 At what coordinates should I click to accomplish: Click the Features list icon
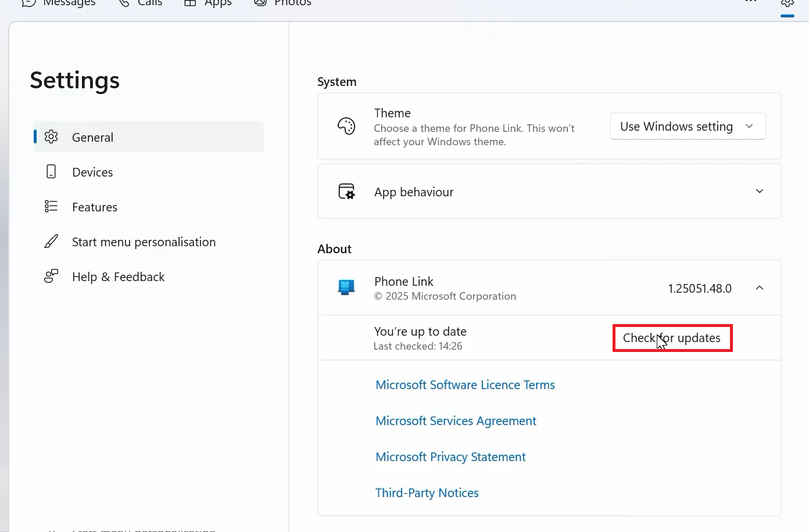[x=51, y=206]
